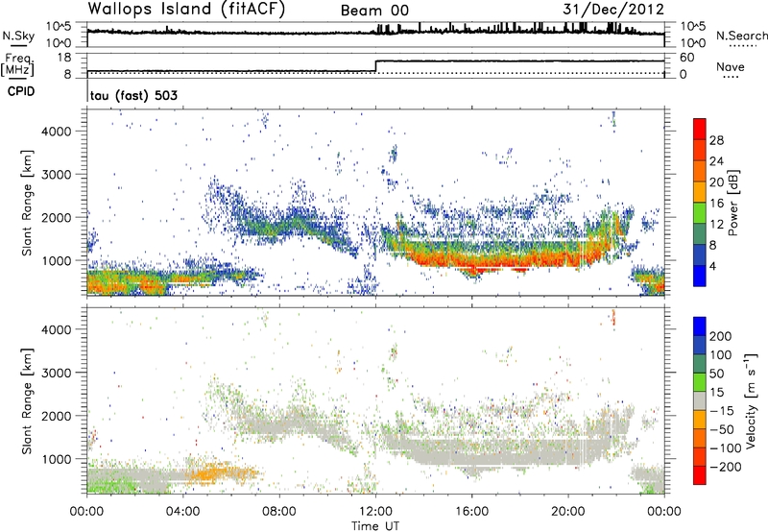768x532 pixels.
Task: Click the '16:00' time axis tick label
Action: (x=471, y=512)
